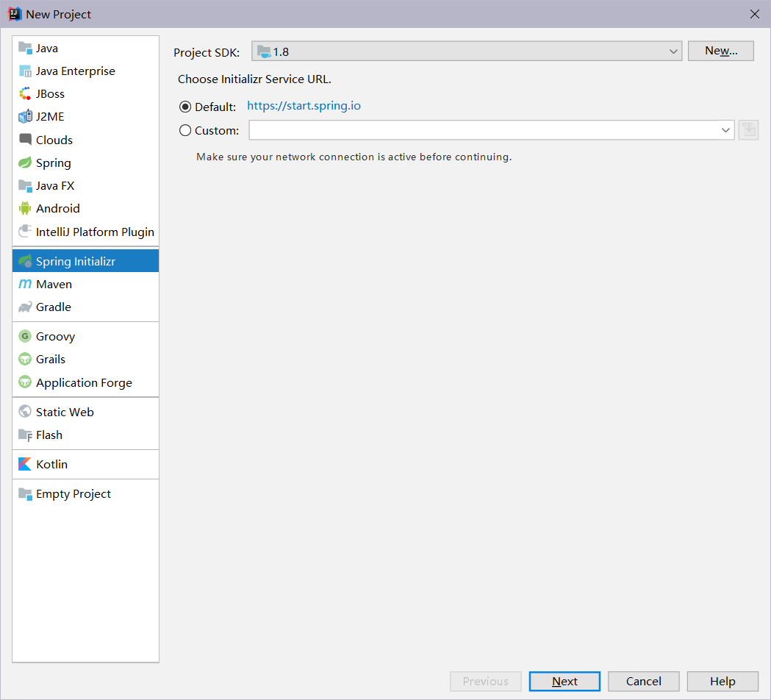This screenshot has width=771, height=700.
Task: Click the Empty Project folder icon
Action: point(25,493)
